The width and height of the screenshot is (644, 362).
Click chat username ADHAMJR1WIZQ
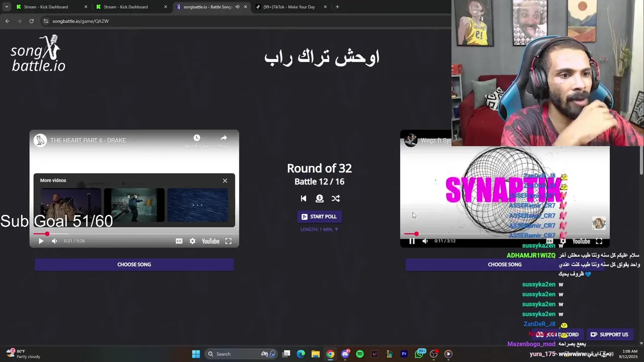pyautogui.click(x=531, y=255)
